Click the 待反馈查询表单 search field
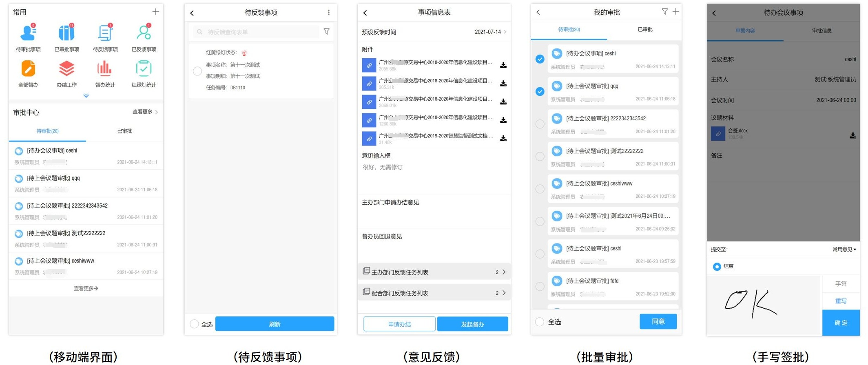Image resolution: width=868 pixels, height=365 pixels. click(257, 32)
